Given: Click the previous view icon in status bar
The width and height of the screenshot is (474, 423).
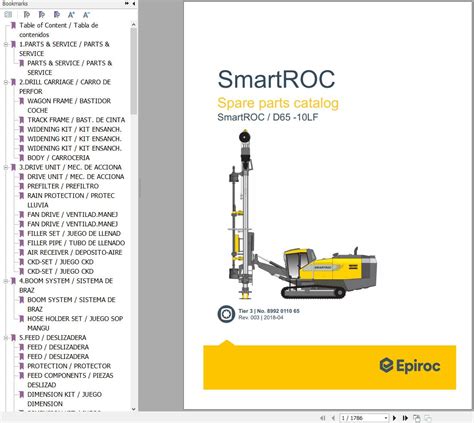Looking at the screenshot, I should (x=417, y=418).
